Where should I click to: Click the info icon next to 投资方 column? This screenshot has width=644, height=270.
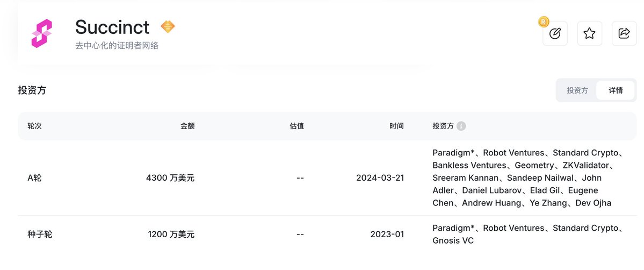(461, 126)
